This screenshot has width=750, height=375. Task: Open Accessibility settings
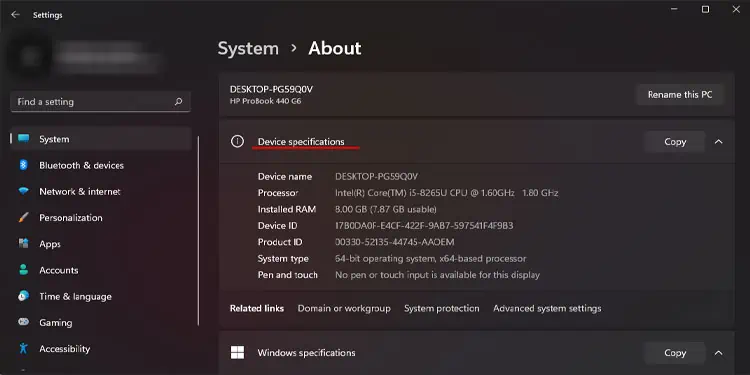tap(101, 348)
